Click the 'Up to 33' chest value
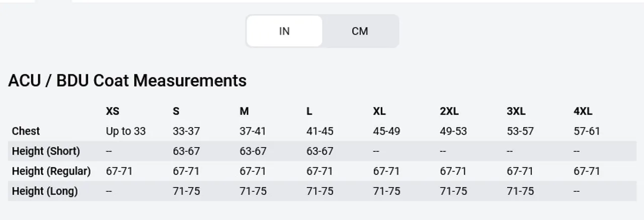644x220 pixels. coord(126,132)
